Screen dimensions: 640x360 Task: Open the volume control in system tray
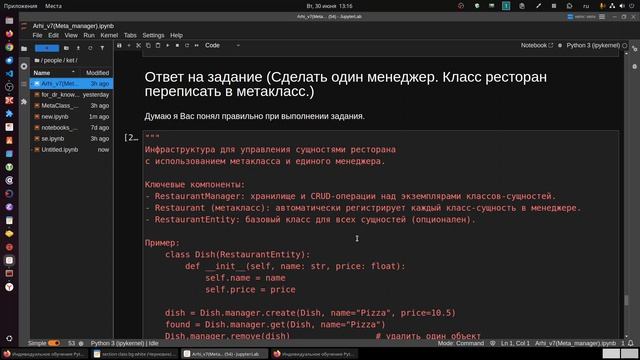[x=622, y=6]
